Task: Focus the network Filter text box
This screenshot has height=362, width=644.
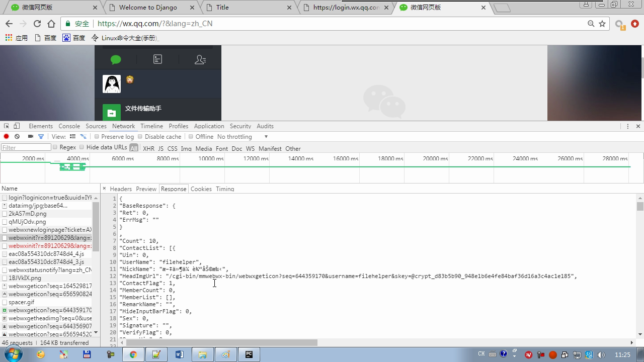Action: [26, 147]
